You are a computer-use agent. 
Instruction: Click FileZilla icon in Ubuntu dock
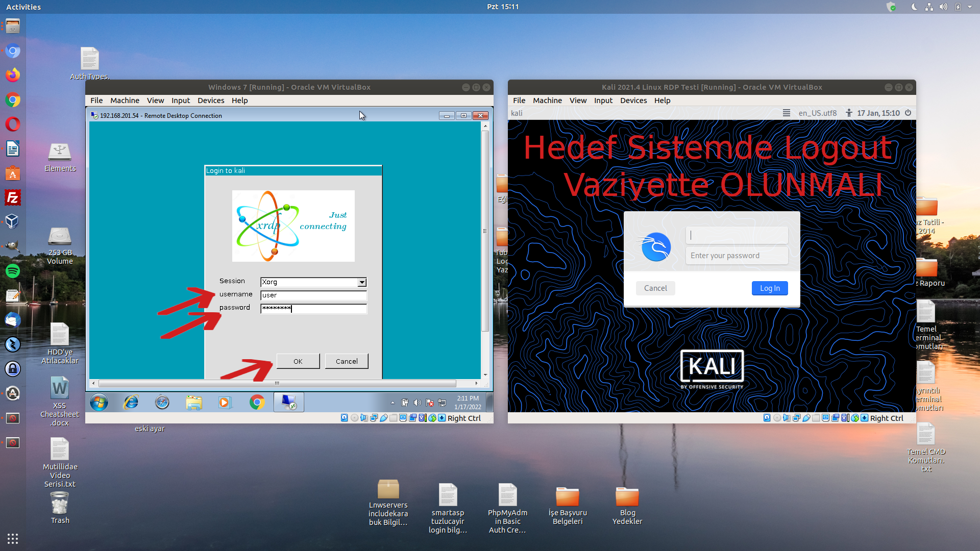point(13,197)
